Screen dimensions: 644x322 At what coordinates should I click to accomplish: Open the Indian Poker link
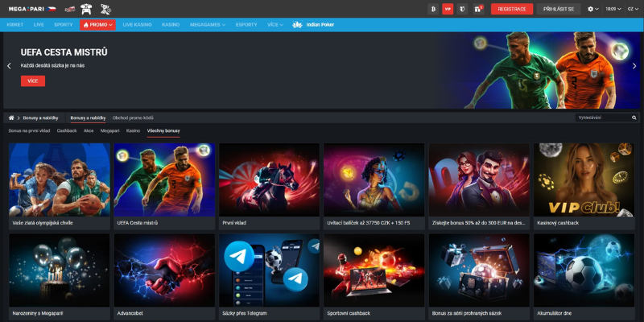[320, 25]
